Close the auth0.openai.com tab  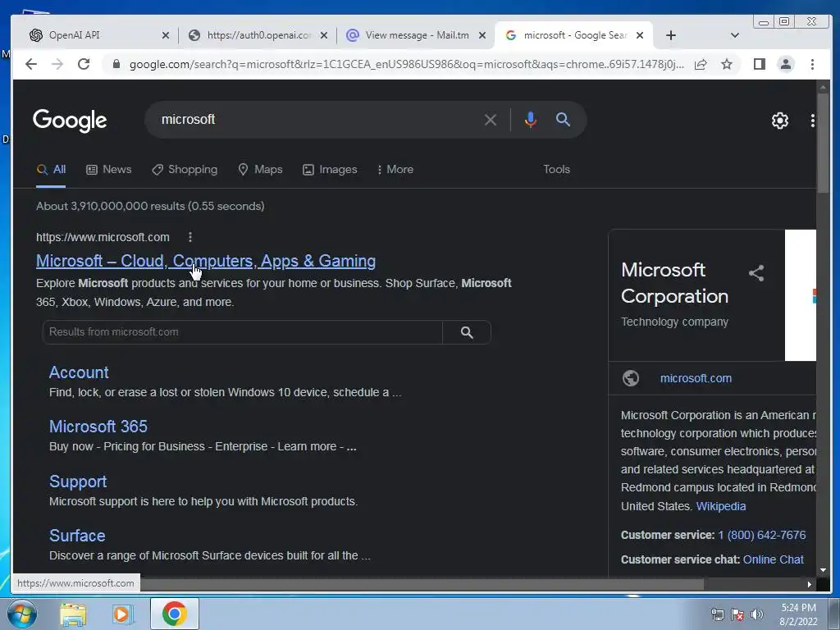(323, 35)
